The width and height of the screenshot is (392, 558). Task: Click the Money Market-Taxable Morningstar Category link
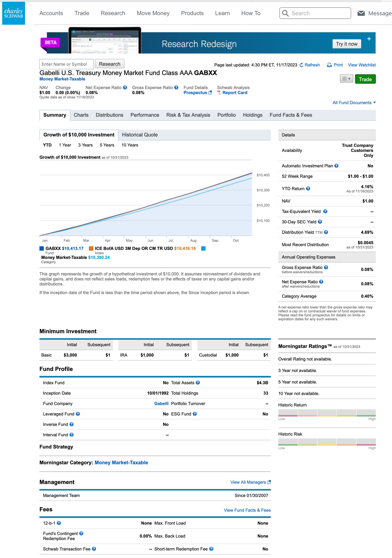coord(121,463)
